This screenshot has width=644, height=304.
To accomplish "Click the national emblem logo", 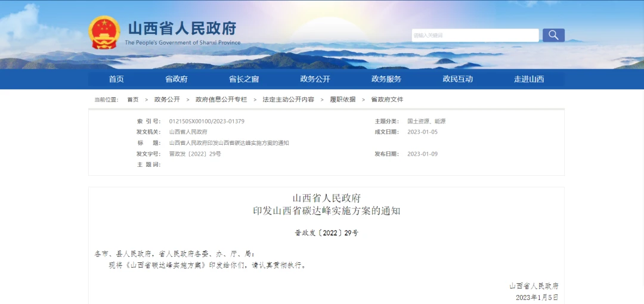I will pos(104,33).
